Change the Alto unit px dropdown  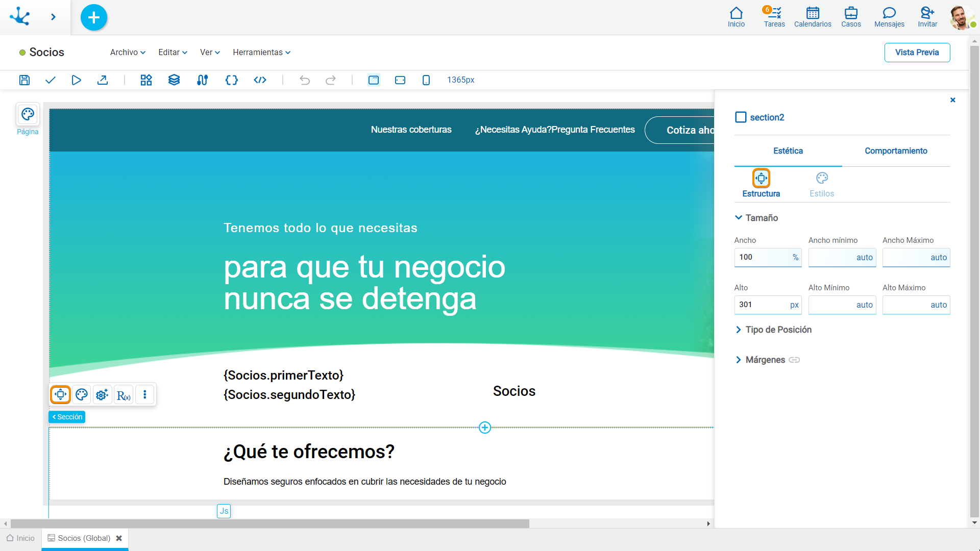tap(794, 305)
